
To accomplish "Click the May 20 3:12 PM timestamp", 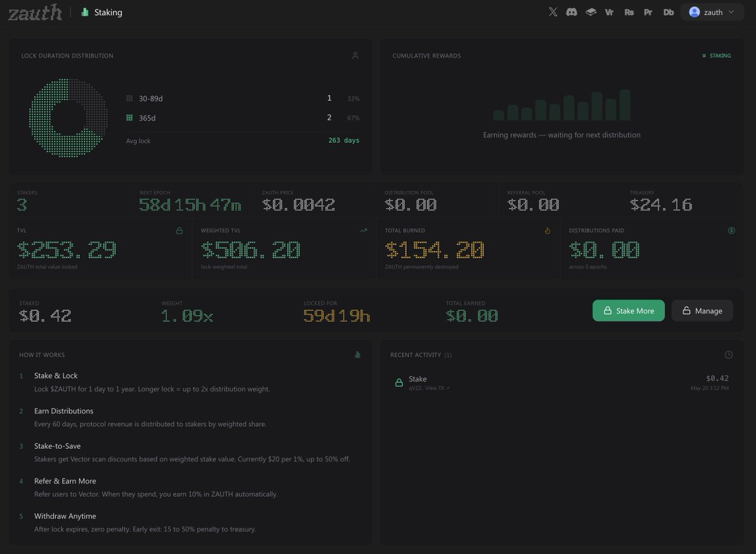I will click(709, 388).
